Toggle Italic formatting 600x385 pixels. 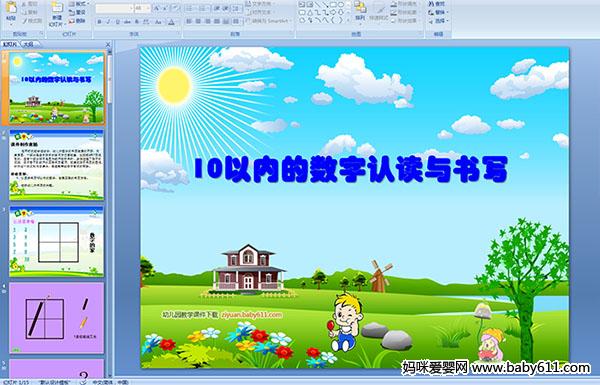click(108, 22)
